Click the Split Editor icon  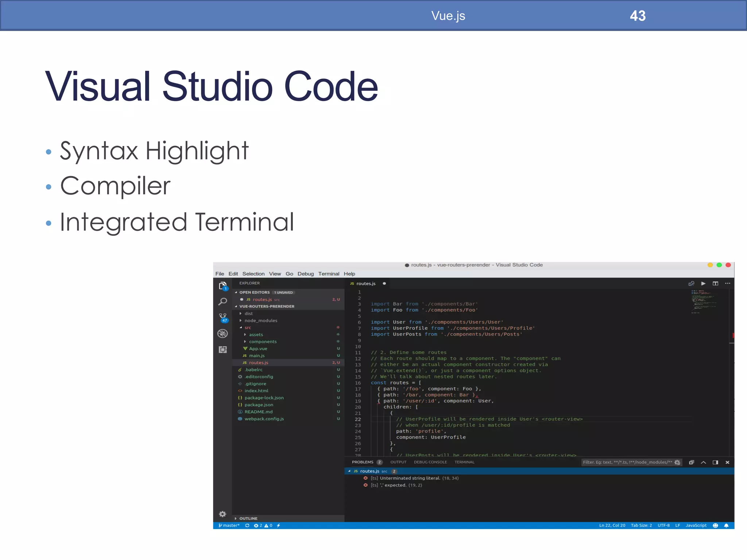pyautogui.click(x=715, y=284)
